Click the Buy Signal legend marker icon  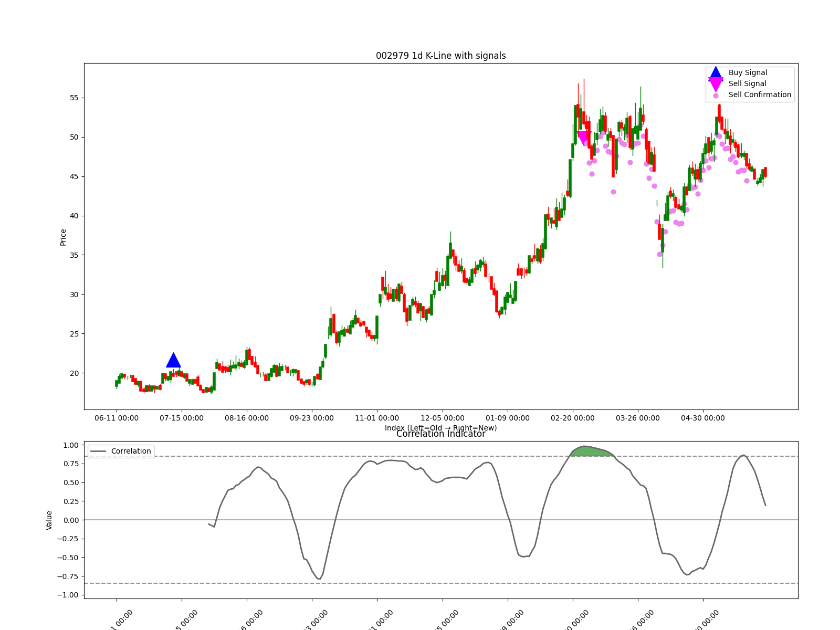(716, 73)
